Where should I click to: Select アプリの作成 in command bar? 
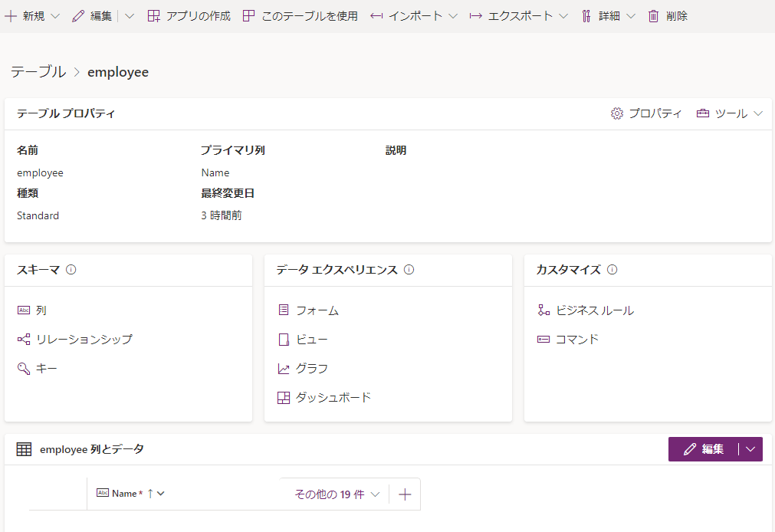199,16
